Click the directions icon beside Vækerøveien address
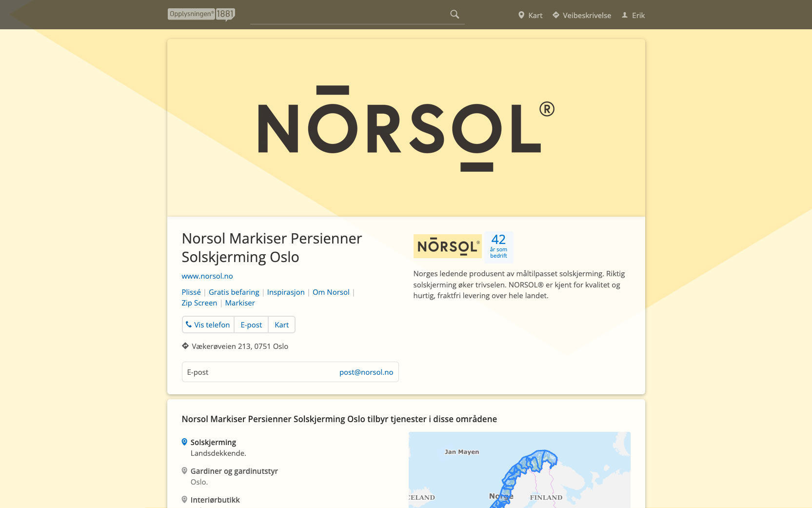The image size is (812, 508). (185, 346)
